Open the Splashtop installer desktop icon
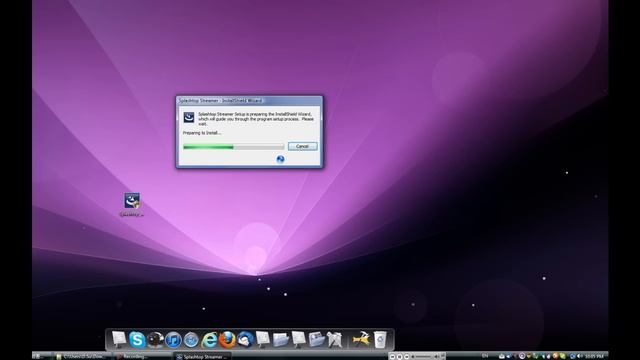 tap(132, 204)
